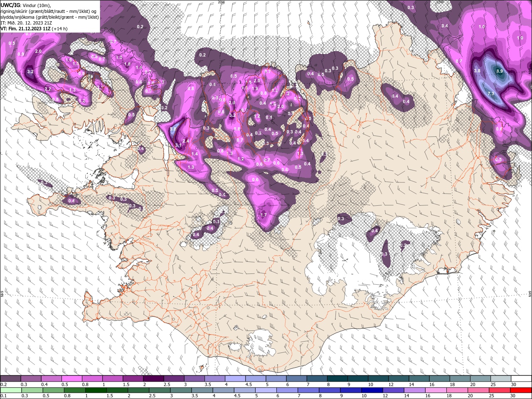Click the navy blue 10–12 swatch, lower scale
532x399 pixels.
pos(372,390)
